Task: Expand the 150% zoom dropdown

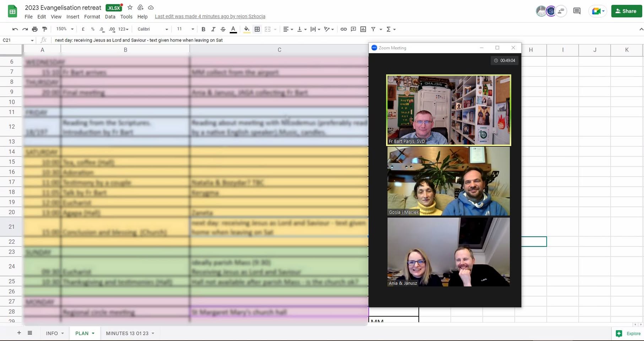Action: 65,29
